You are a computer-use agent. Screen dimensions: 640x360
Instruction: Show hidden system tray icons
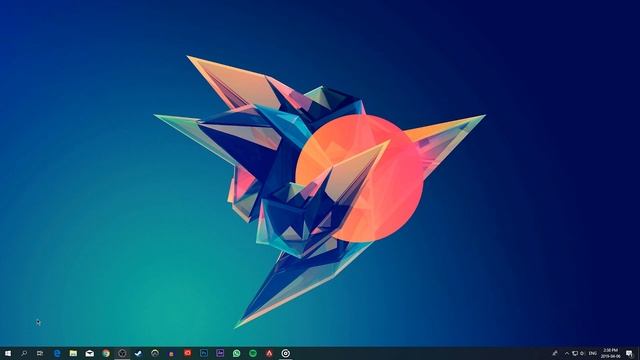pos(567,353)
